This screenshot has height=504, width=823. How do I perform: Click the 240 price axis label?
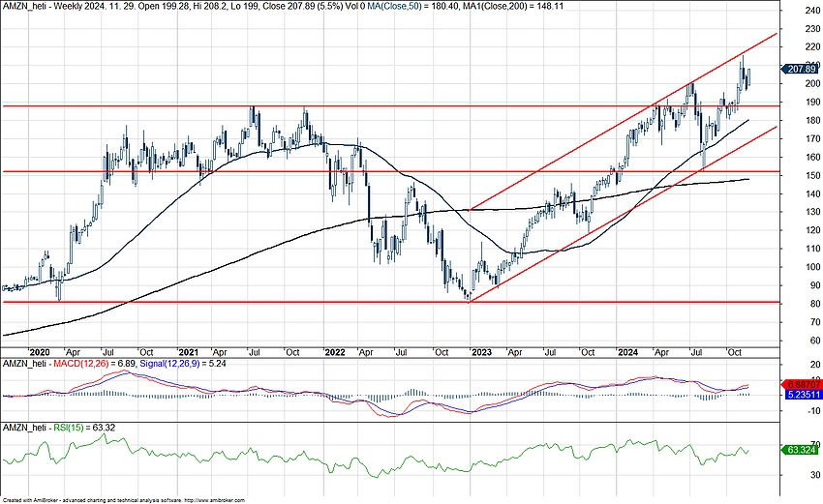pos(813,11)
